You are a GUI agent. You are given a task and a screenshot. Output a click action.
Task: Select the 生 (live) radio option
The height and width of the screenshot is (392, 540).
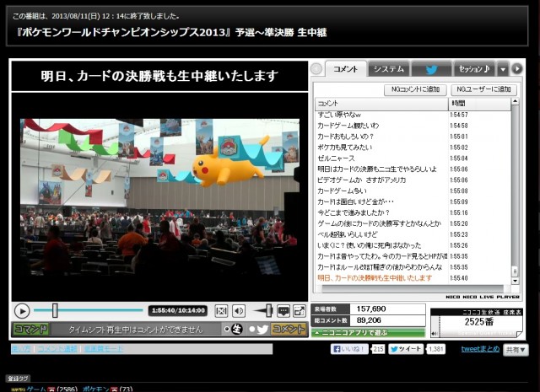click(x=227, y=329)
